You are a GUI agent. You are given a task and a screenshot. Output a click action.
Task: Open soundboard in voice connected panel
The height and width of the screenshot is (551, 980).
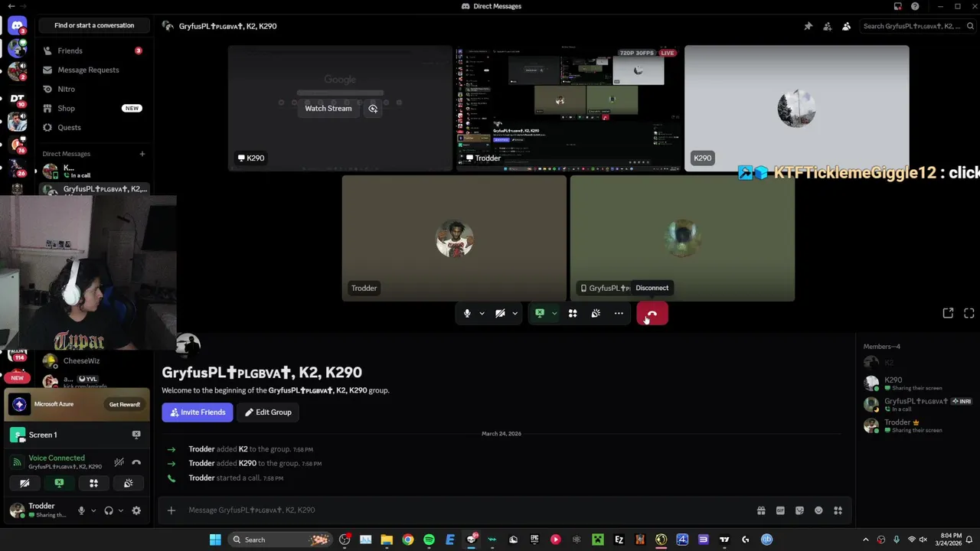coord(128,483)
